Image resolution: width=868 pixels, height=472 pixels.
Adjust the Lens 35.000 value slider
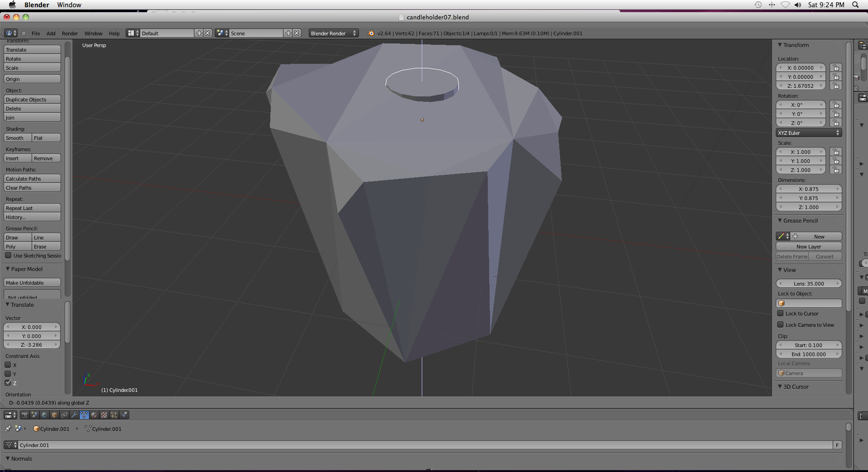tap(809, 284)
